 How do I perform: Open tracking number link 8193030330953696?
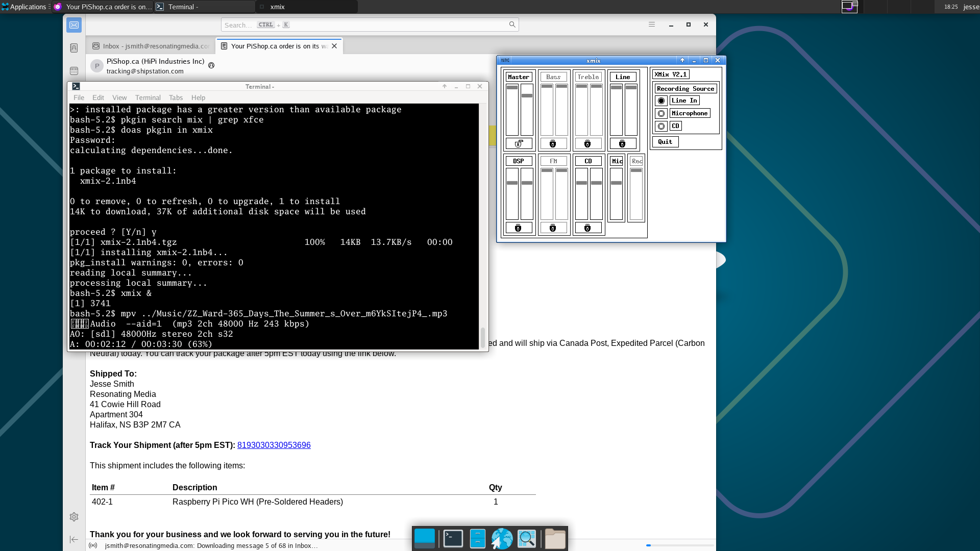pyautogui.click(x=274, y=445)
